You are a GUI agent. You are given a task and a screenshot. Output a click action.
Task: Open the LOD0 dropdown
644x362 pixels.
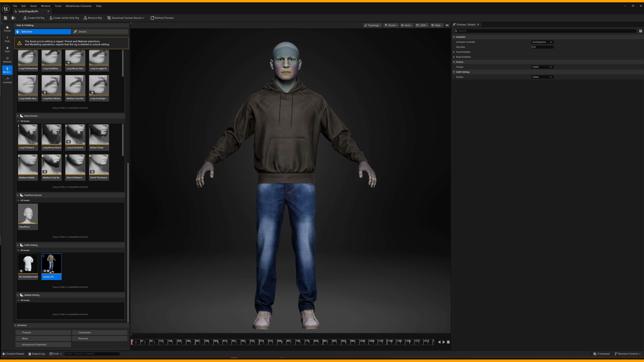[422, 25]
